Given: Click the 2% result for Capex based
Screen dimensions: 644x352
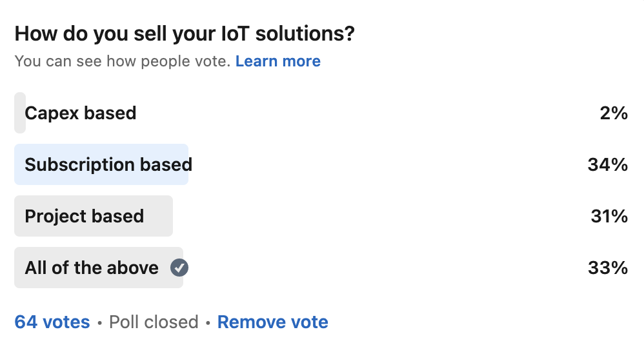Looking at the screenshot, I should [x=613, y=113].
